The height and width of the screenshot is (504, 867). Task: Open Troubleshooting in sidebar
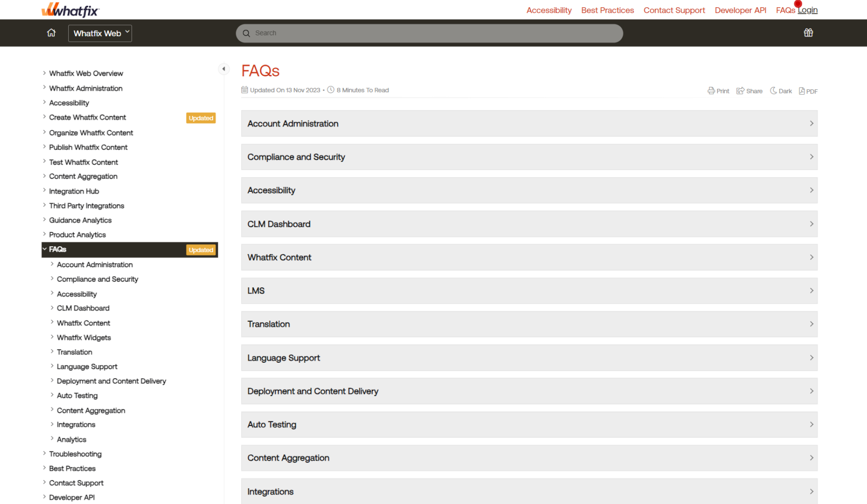(x=75, y=454)
